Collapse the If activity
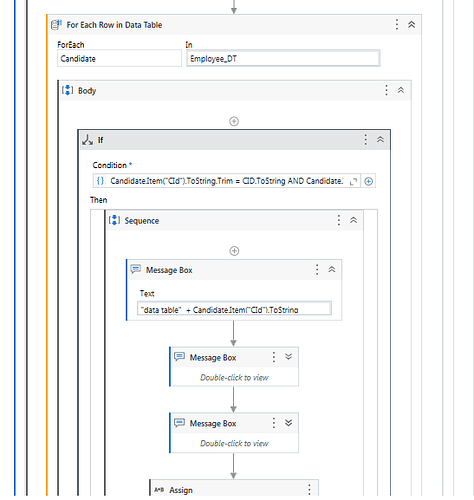This screenshot has width=474, height=500. tap(380, 139)
